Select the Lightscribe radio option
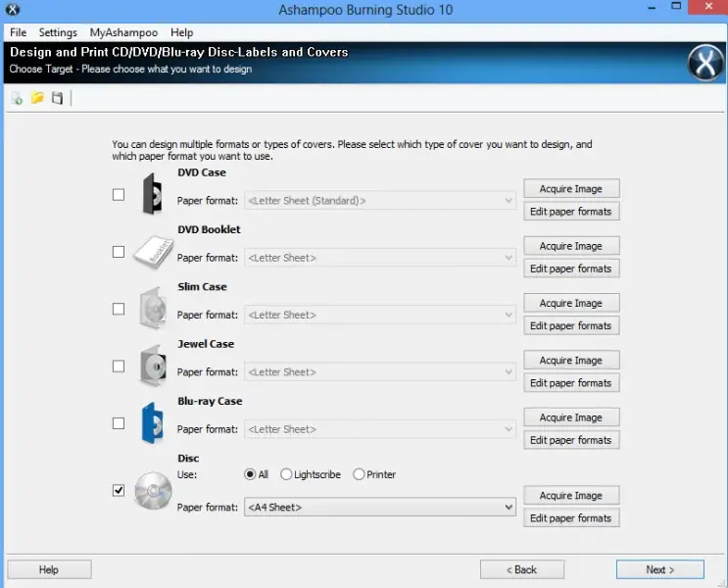728x588 pixels. [286, 474]
